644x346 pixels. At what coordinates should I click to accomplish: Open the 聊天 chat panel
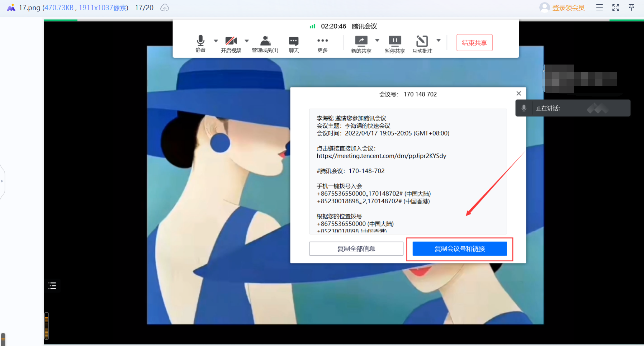pos(294,44)
